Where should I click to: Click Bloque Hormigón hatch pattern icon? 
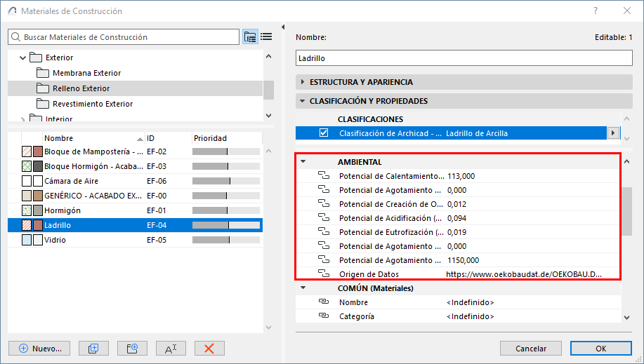tap(27, 166)
